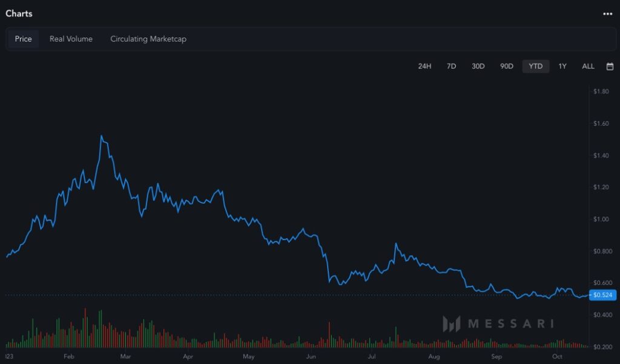
Task: Choose the 90D time range
Action: (x=506, y=67)
